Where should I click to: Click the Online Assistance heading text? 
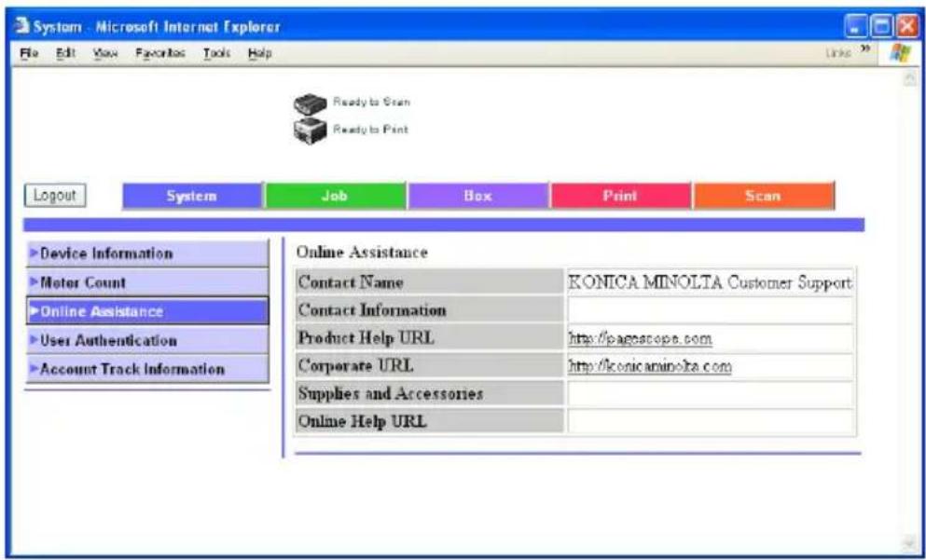point(362,253)
